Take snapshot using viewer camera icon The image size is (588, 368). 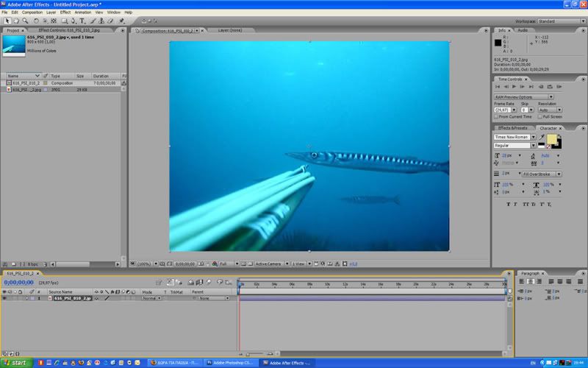pyautogui.click(x=201, y=264)
